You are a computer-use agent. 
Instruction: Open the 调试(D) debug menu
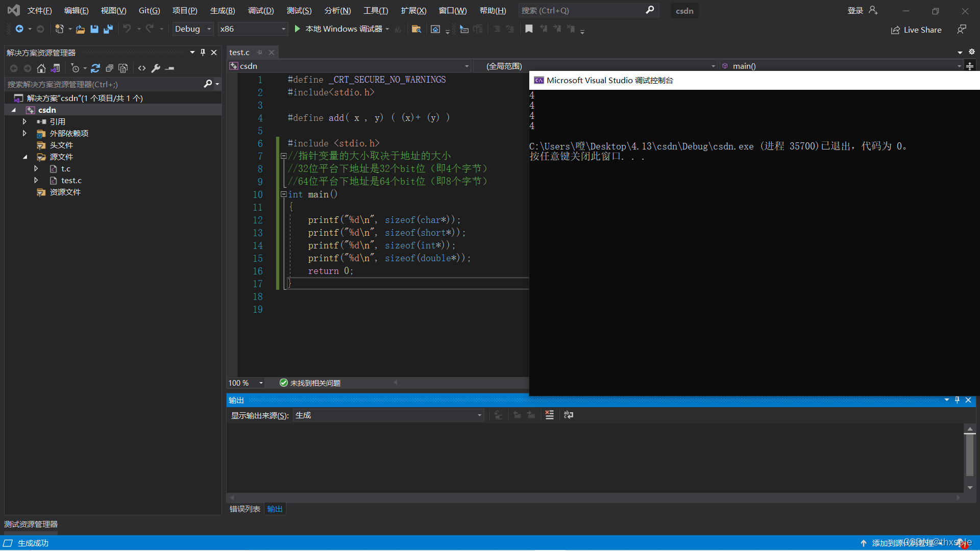pos(260,11)
